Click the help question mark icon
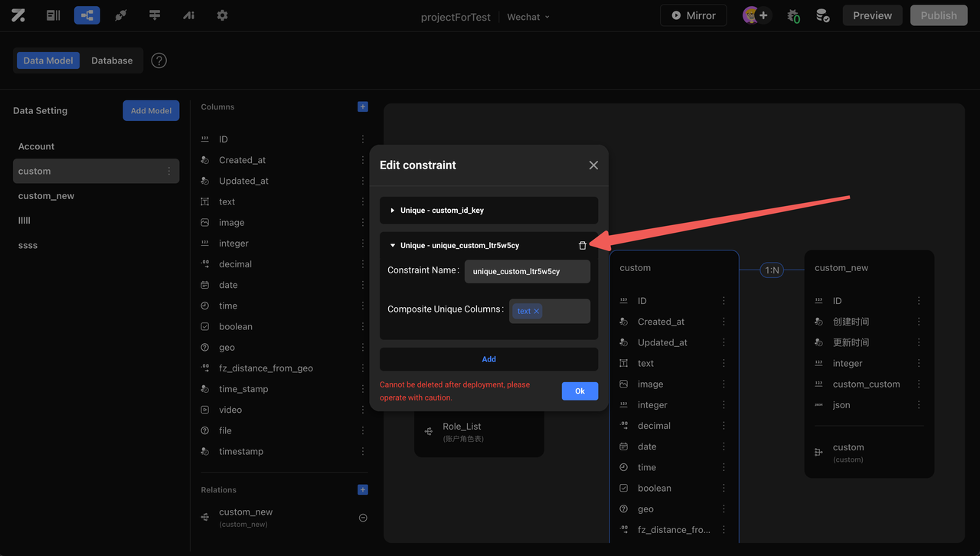The image size is (980, 556). click(x=158, y=61)
